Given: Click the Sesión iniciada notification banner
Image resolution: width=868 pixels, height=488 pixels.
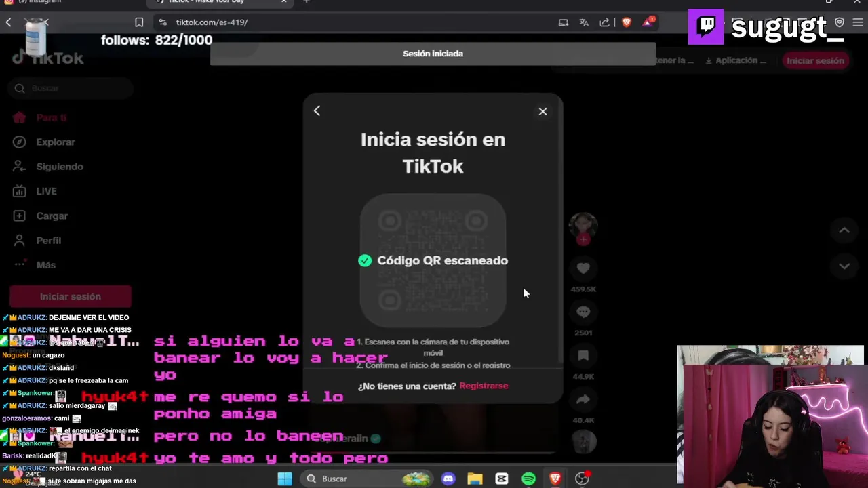Looking at the screenshot, I should coord(433,54).
